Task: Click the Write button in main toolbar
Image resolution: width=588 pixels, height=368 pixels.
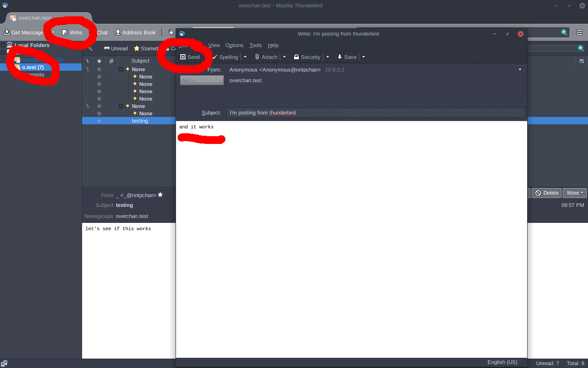Action: click(x=72, y=32)
